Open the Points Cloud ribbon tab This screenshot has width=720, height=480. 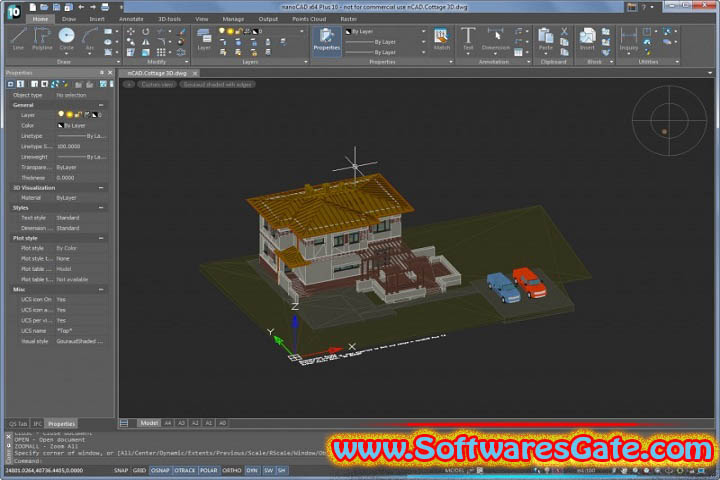click(309, 19)
